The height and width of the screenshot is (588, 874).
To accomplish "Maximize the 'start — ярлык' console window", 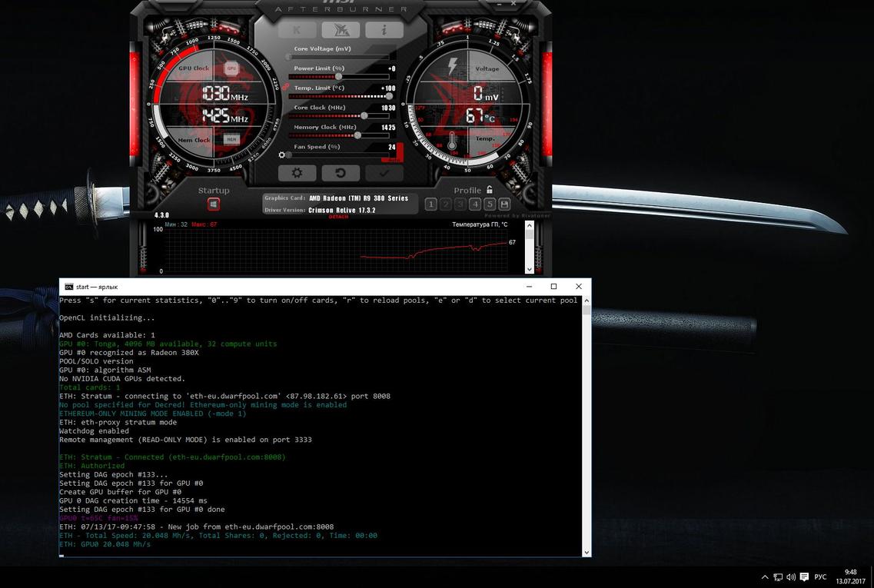I will click(553, 287).
